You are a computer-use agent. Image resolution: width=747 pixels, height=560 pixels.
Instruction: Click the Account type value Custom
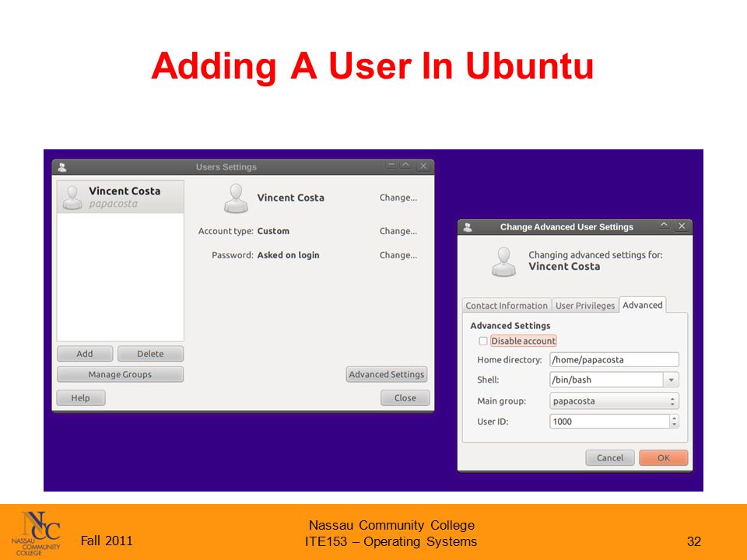coord(273,231)
